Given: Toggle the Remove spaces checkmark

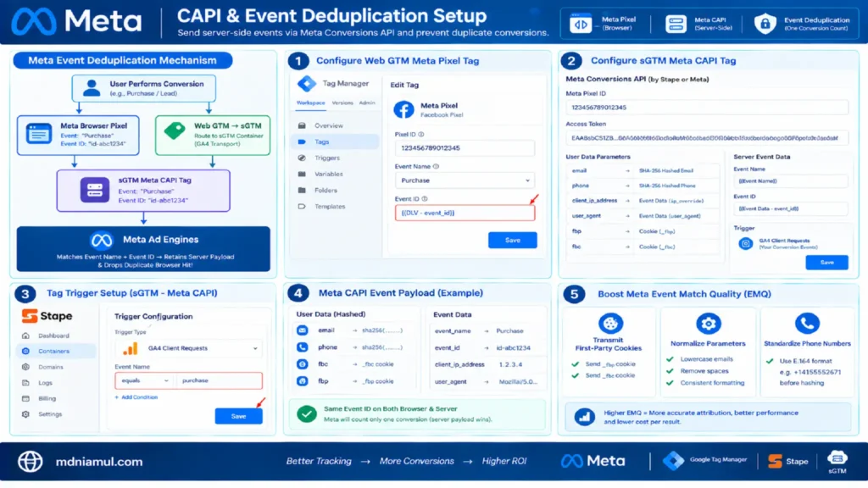Looking at the screenshot, I should tap(670, 371).
